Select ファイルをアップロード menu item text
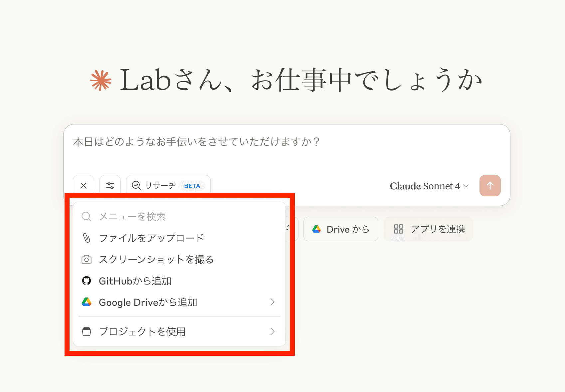 151,238
